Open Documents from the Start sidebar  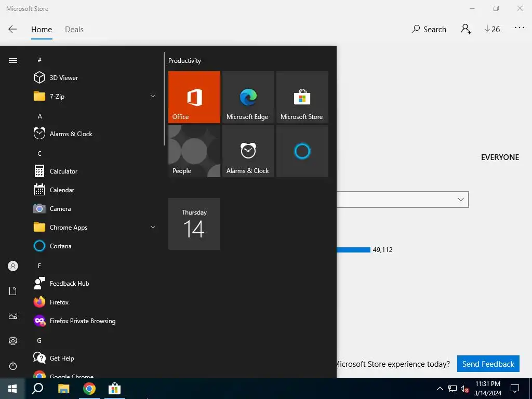click(x=13, y=291)
